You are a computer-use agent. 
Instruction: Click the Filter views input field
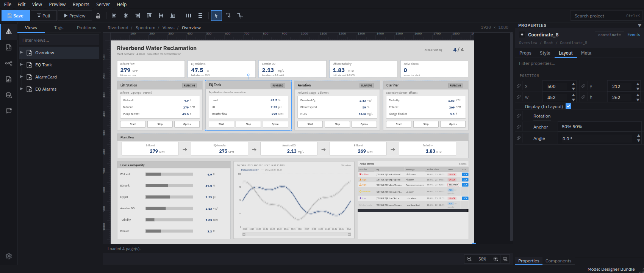click(x=59, y=40)
